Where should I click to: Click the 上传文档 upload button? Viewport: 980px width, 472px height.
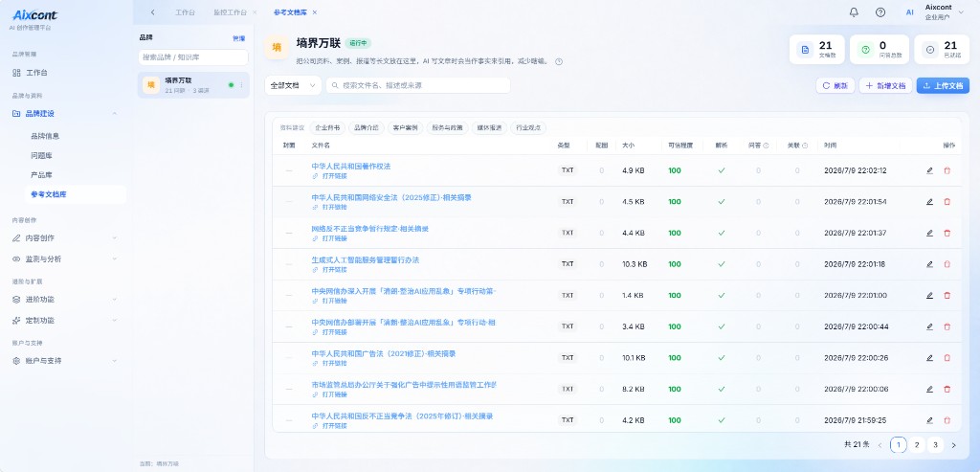tap(943, 85)
